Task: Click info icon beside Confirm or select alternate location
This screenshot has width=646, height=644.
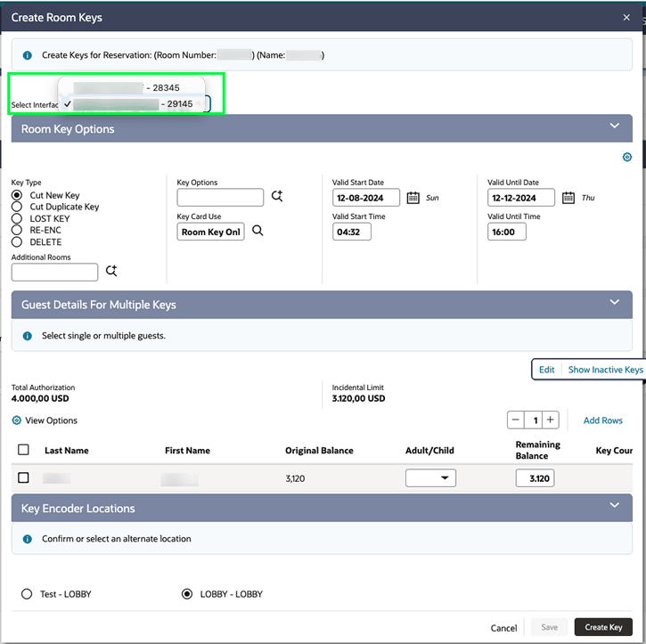Action: pos(28,539)
